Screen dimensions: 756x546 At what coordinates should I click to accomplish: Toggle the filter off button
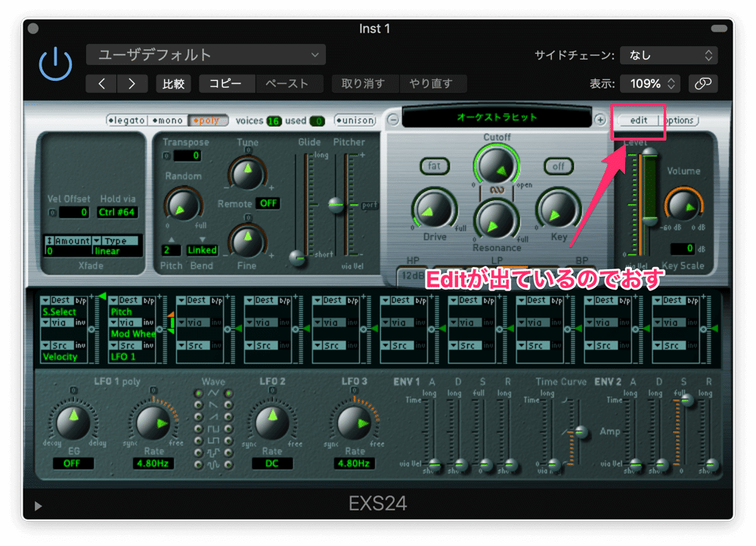(x=559, y=166)
